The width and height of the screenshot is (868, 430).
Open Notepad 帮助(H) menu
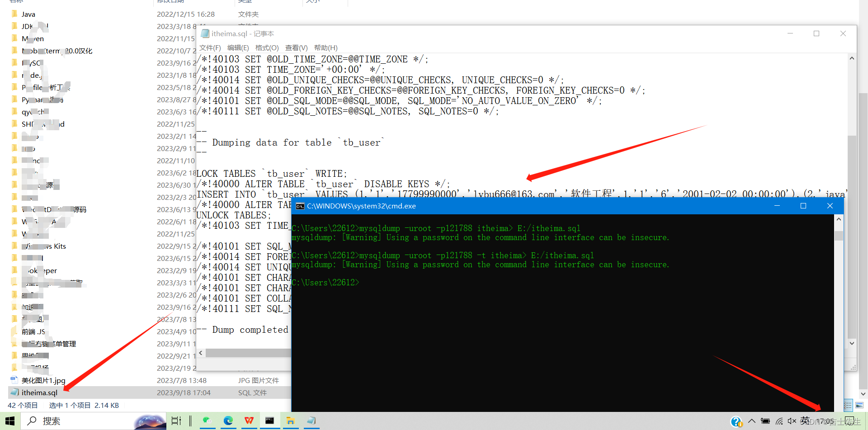326,48
